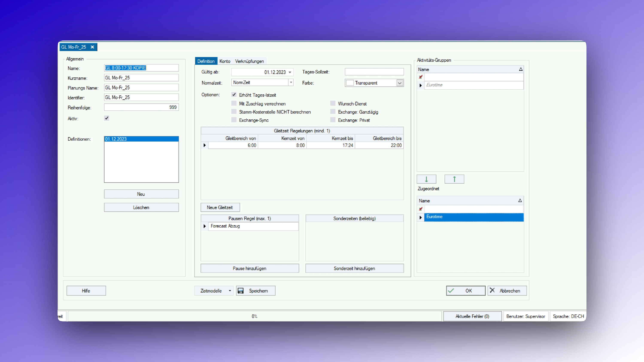The image size is (644, 362).
Task: Open the Zeitmodelle dropdown arrow
Action: point(230,291)
